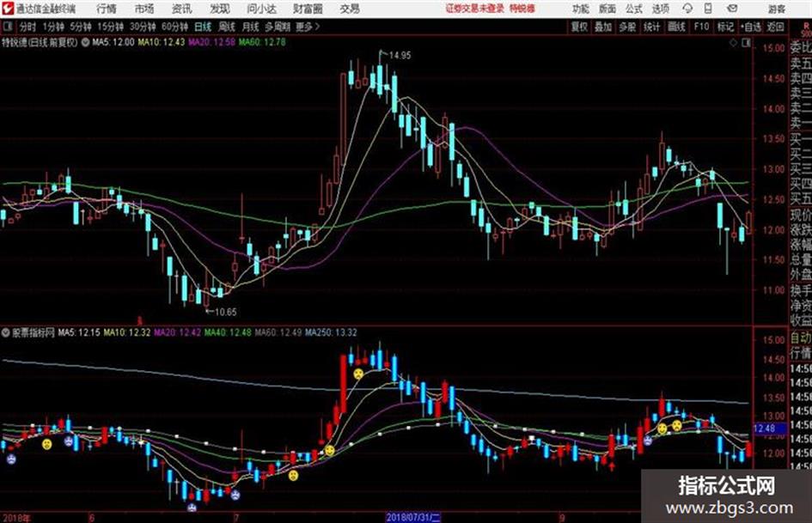Click the headset support icon
The image size is (812, 523).
687,9
